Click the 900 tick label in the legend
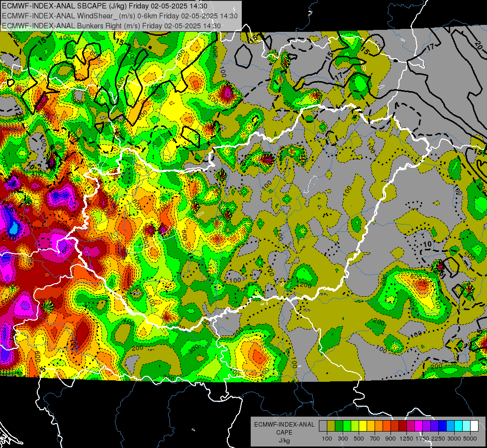 click(390, 439)
